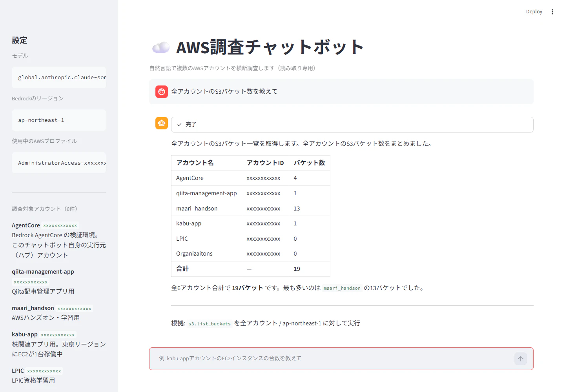Click the バケット数 column header
Viewport: 565px width, 392px height.
coord(310,163)
